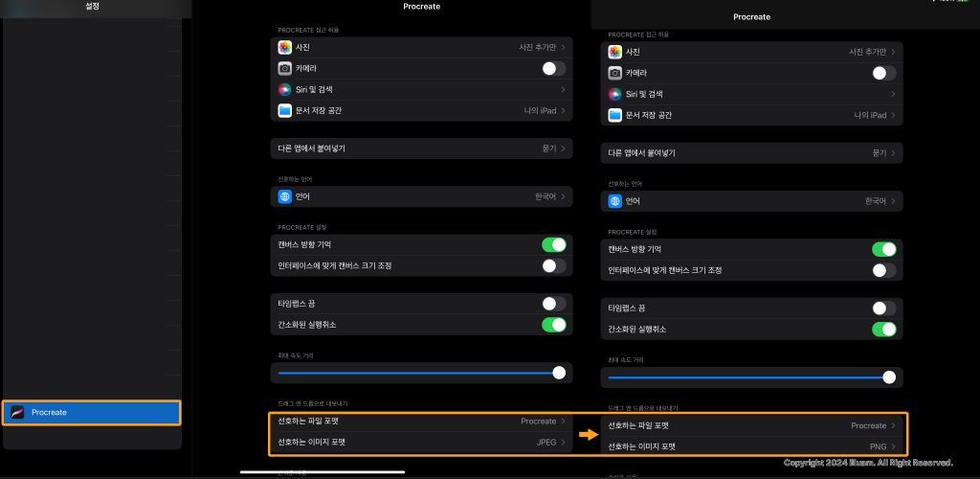This screenshot has width=980, height=479.
Task: Click the Camera icon in the right panel
Action: (615, 73)
